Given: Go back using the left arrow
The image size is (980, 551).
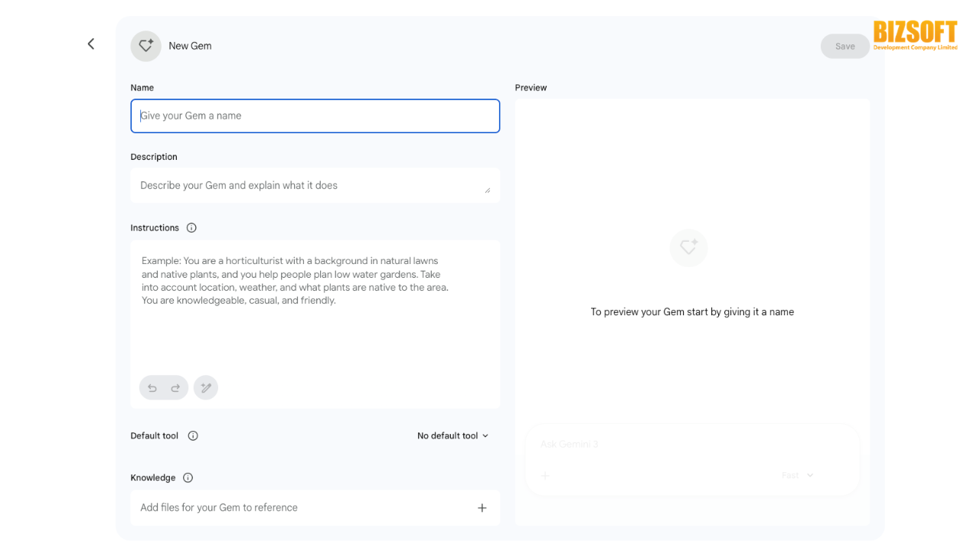Looking at the screenshot, I should coord(91,44).
